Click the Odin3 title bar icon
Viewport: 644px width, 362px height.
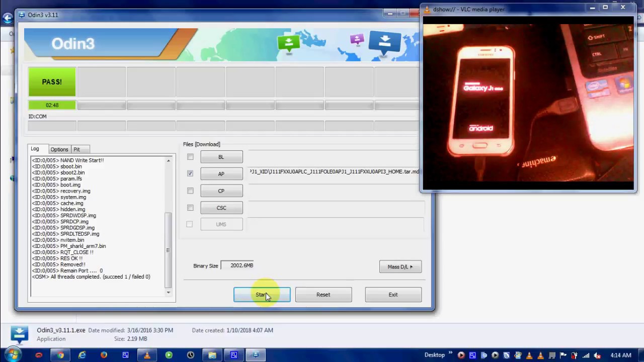(x=22, y=15)
